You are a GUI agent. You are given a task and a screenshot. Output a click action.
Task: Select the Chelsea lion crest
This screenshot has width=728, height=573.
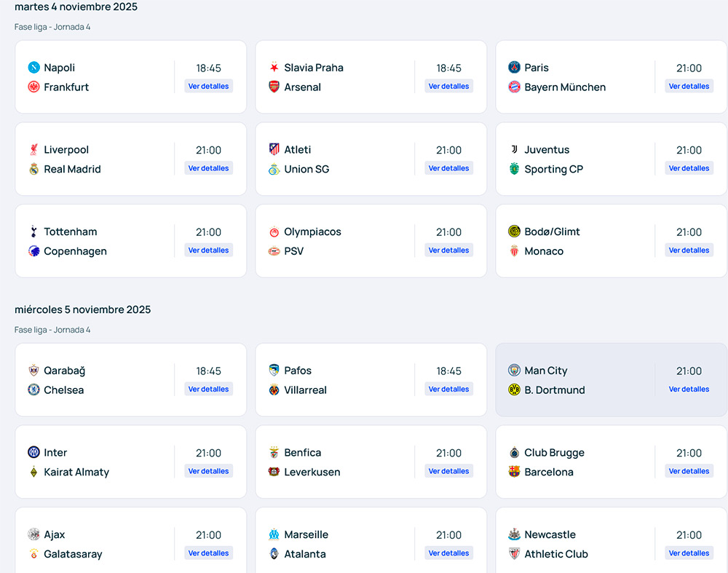click(x=33, y=389)
